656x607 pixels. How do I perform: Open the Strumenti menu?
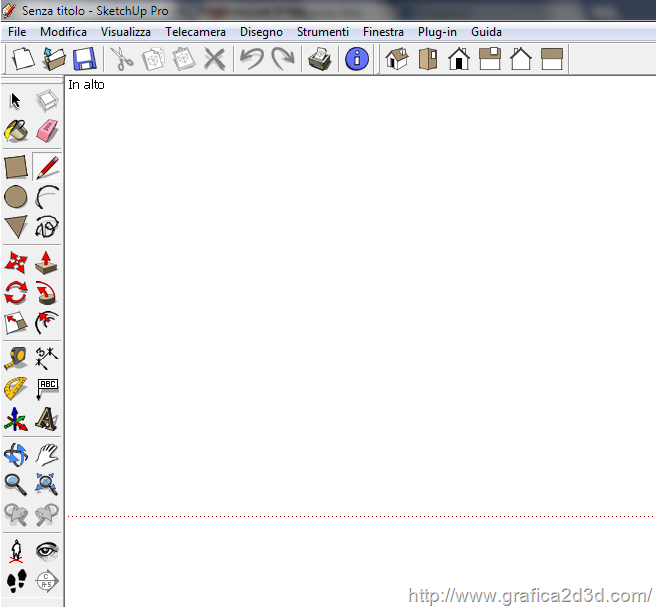(323, 32)
